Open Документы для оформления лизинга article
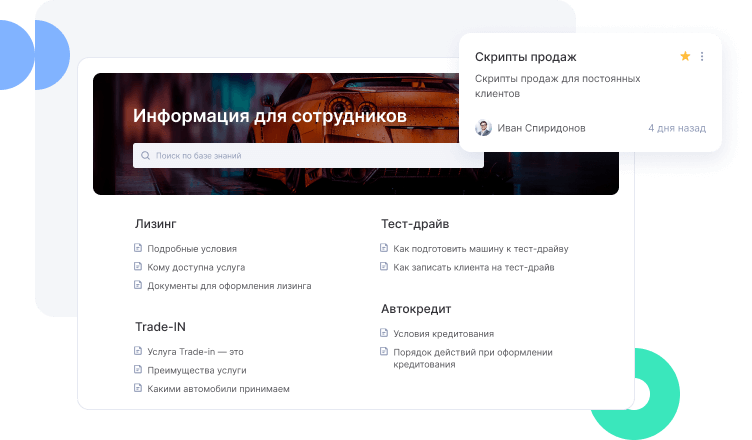 pyautogui.click(x=229, y=286)
